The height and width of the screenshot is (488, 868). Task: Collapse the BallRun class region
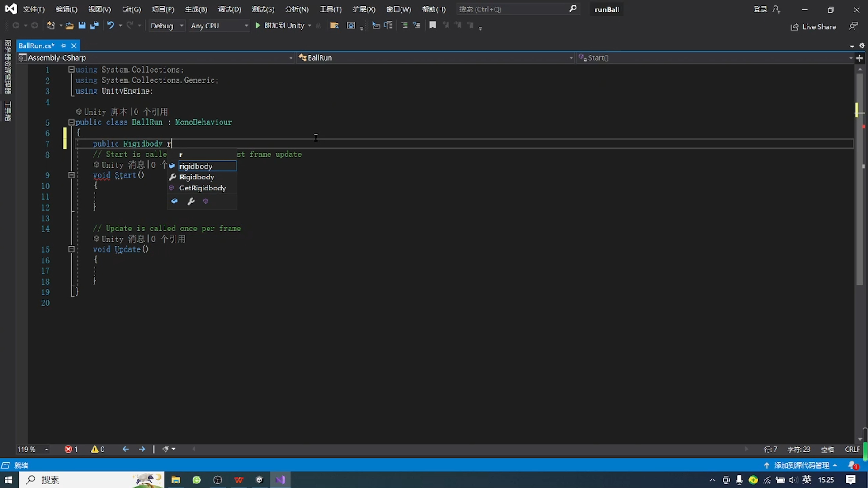(71, 122)
